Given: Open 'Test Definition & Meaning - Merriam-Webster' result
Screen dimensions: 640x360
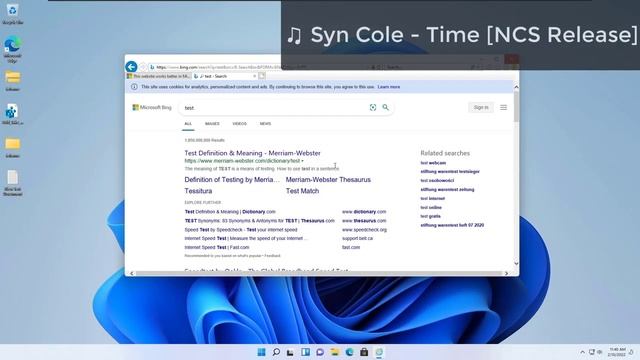Looking at the screenshot, I should 252,153.
